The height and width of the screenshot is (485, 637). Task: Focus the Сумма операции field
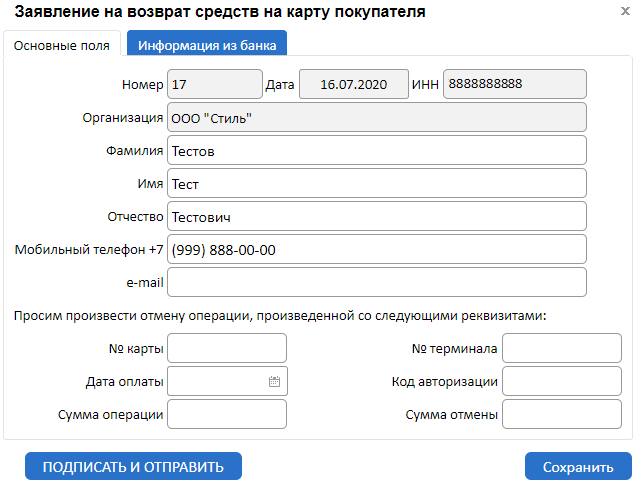[x=227, y=414]
